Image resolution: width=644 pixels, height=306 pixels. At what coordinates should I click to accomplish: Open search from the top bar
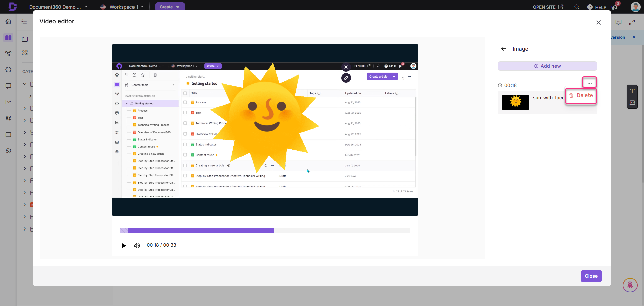[x=577, y=7]
